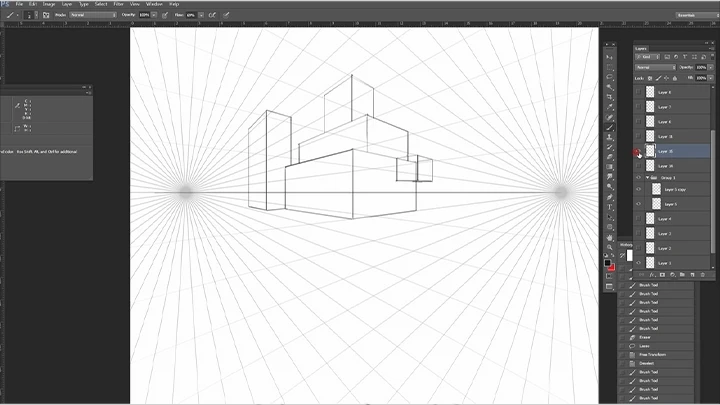Click Edit in Quick Mask Mode icon
720x405 pixels.
[609, 276]
